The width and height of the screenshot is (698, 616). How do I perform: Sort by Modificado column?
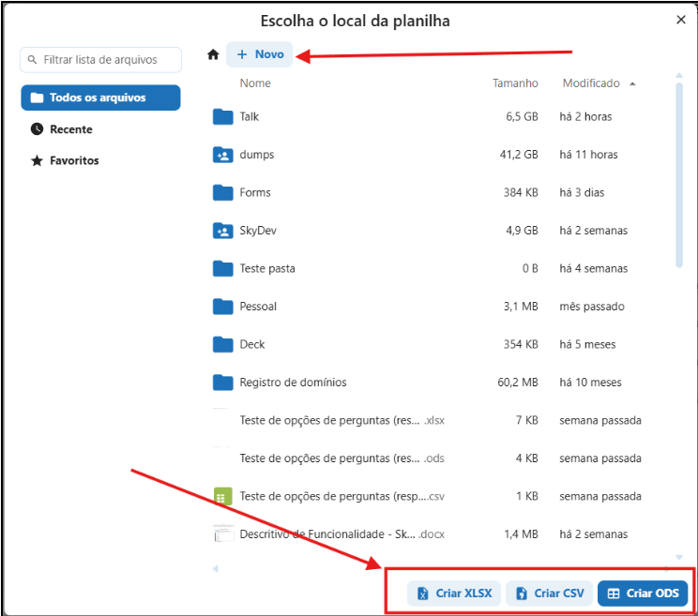click(x=591, y=83)
